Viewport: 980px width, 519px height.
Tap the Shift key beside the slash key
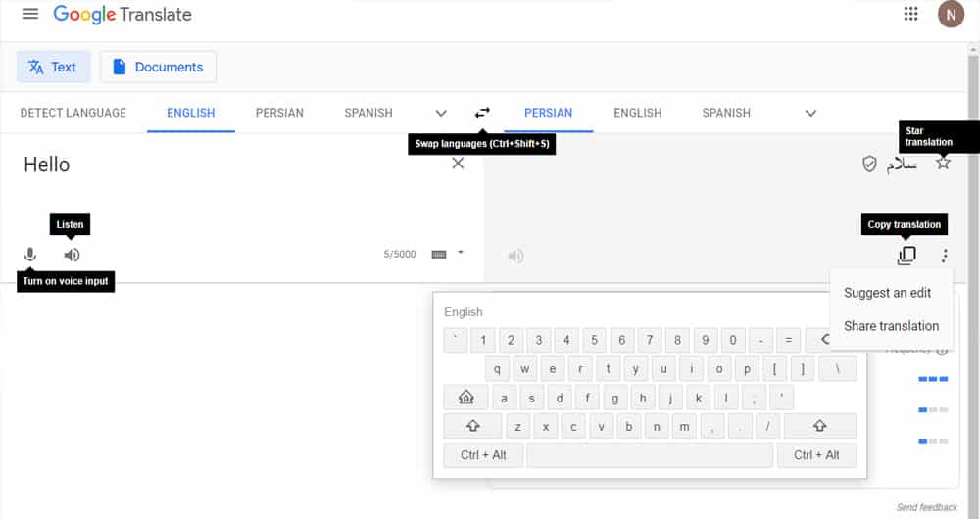point(819,426)
